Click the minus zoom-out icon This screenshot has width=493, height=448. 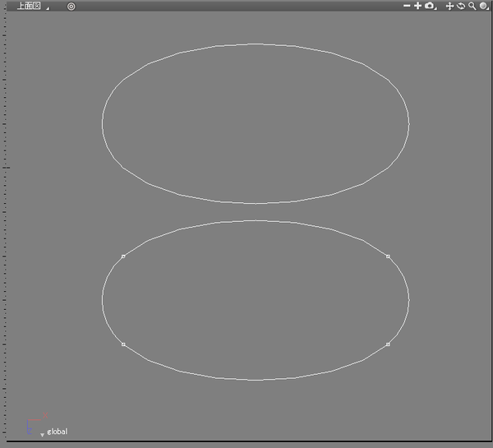point(407,6)
